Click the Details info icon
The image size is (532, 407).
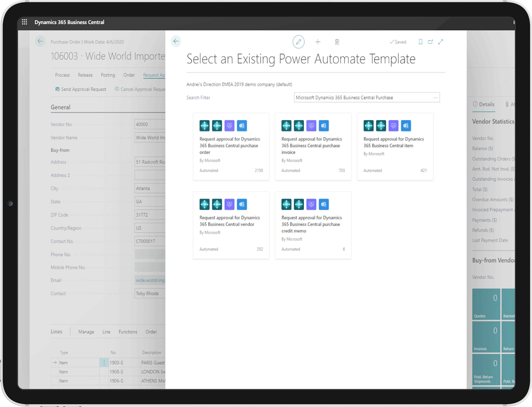[475, 104]
